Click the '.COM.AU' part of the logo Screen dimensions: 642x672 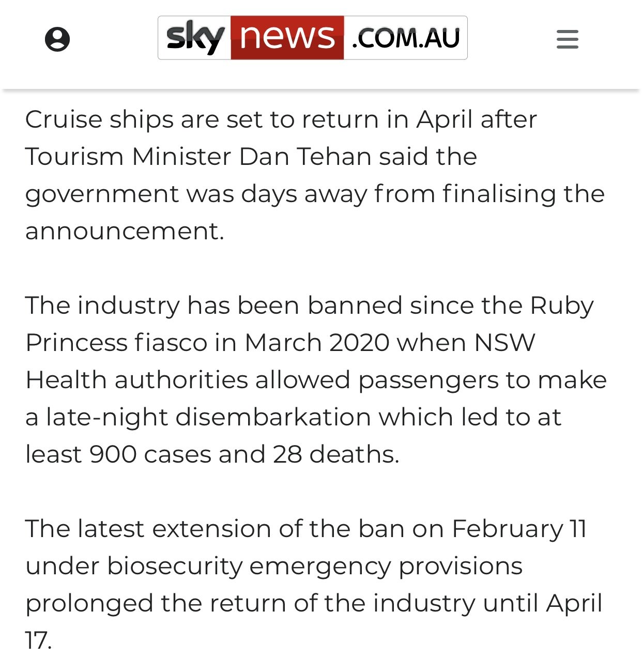point(405,38)
